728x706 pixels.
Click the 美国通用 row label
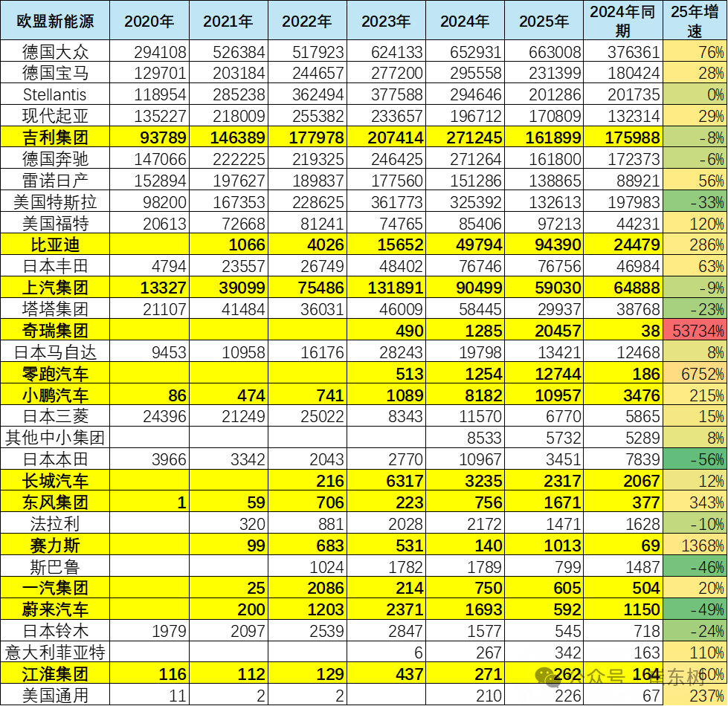coord(55,696)
